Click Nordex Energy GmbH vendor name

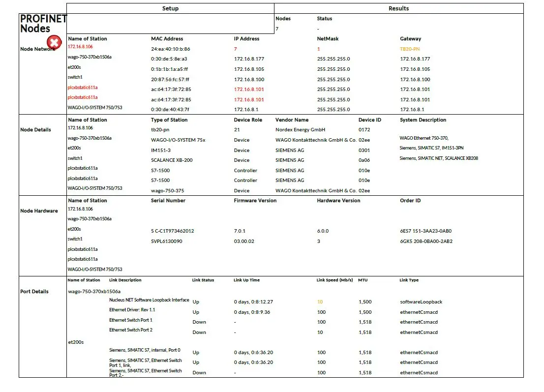301,130
